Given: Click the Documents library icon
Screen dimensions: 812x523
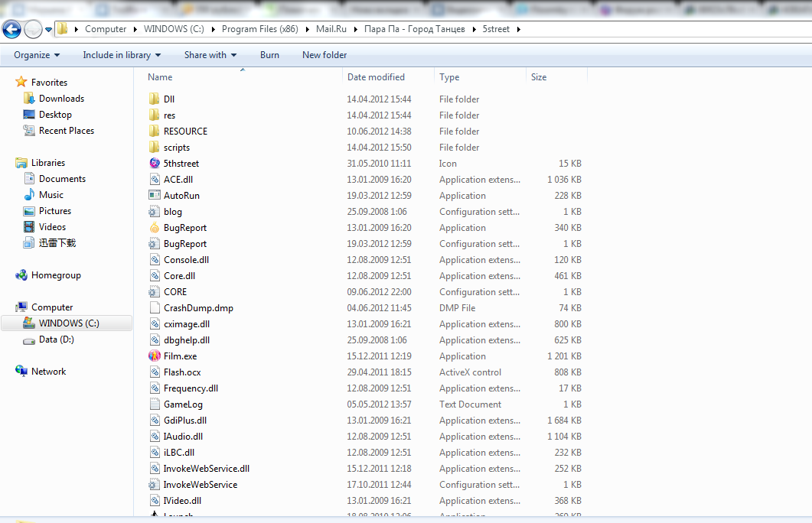Looking at the screenshot, I should point(29,178).
